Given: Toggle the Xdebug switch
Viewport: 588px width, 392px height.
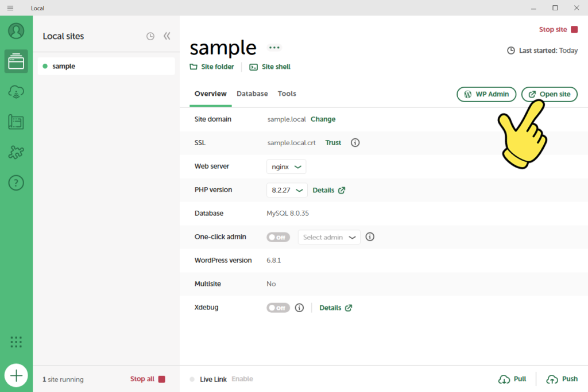Looking at the screenshot, I should click(278, 308).
